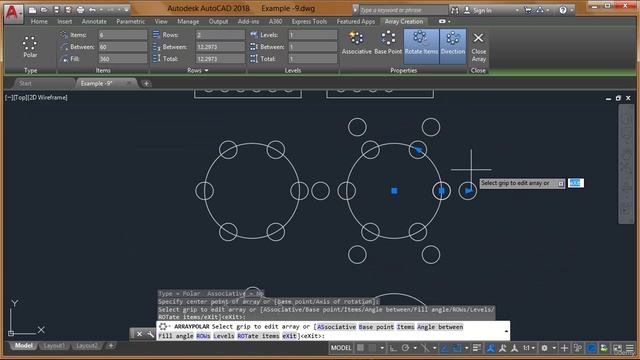
Task: Open the Parametric ribbon tab
Action: (131, 21)
